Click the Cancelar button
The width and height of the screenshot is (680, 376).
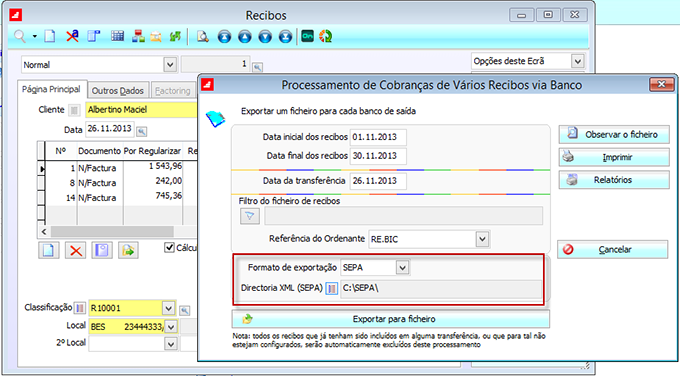(613, 249)
